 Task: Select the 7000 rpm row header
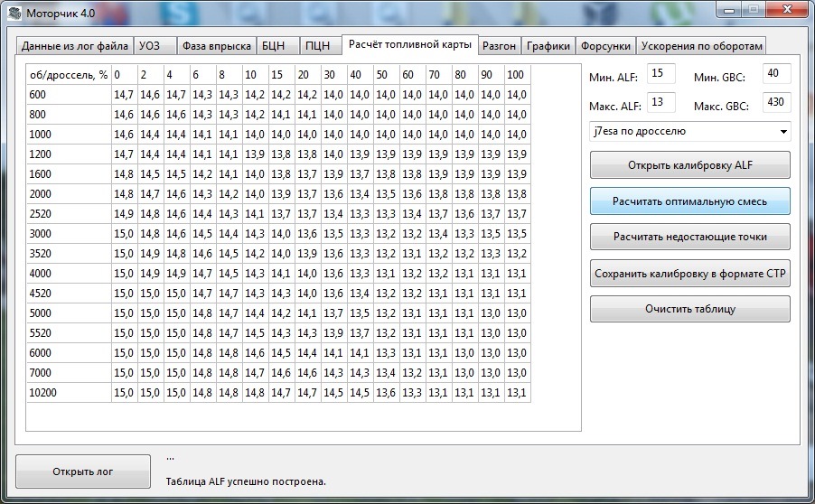[x=70, y=372]
